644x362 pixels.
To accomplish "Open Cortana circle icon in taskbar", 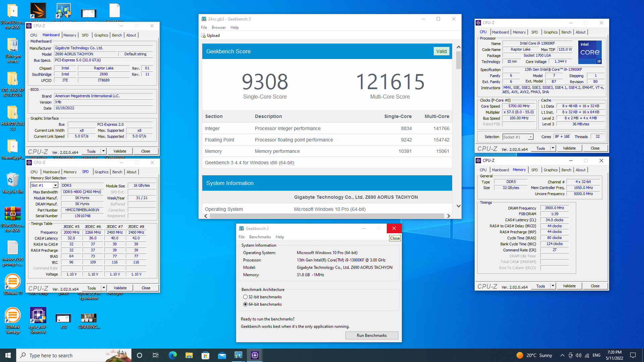I will (x=140, y=355).
